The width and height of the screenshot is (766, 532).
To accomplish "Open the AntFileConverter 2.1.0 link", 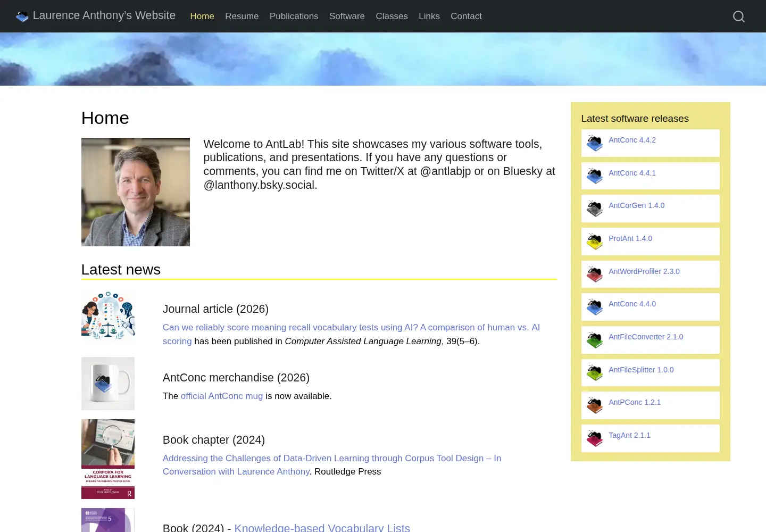I will click(646, 337).
